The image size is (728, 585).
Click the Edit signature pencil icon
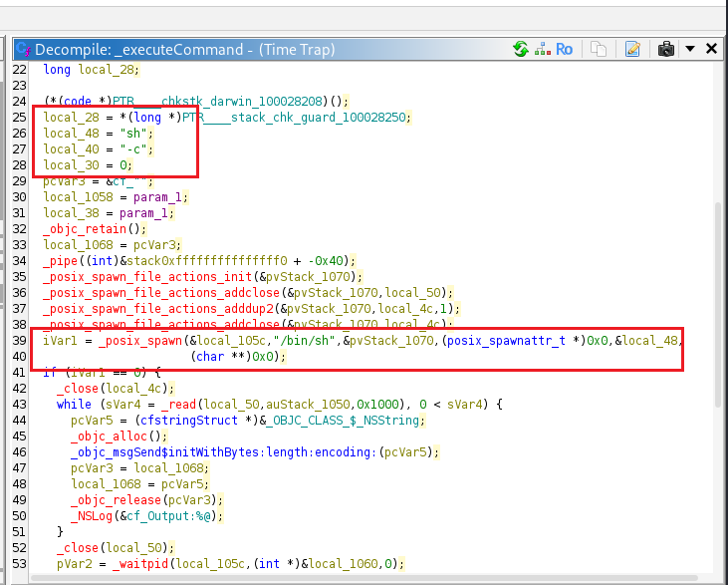coord(632,49)
